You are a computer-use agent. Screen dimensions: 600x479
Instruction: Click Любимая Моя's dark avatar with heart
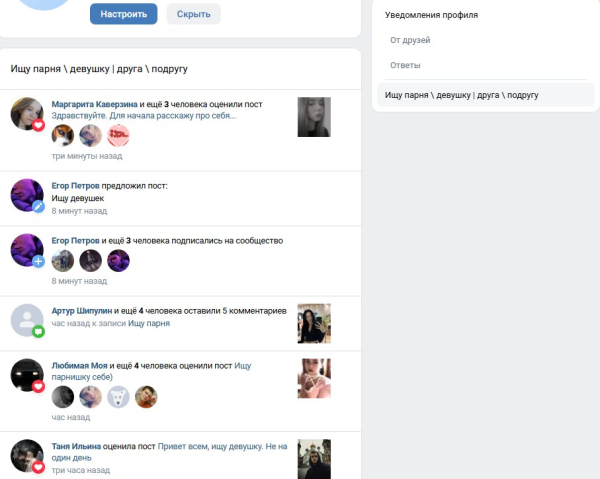(27, 375)
